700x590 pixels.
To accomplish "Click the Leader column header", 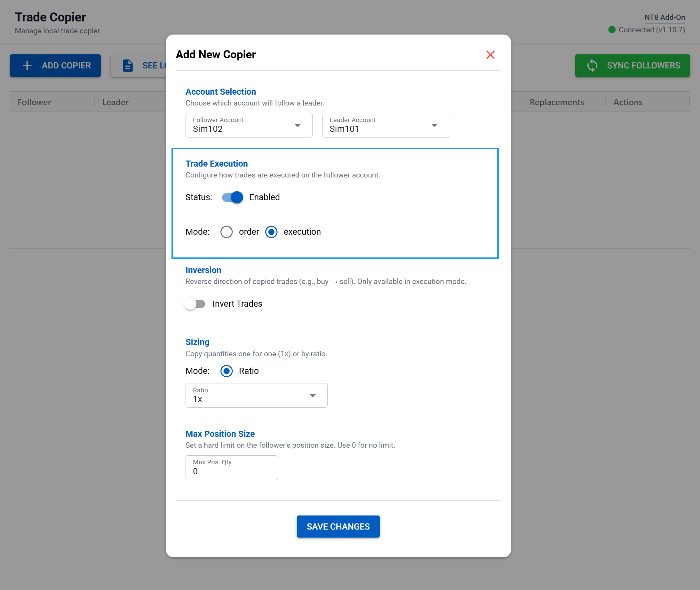I will (x=115, y=102).
